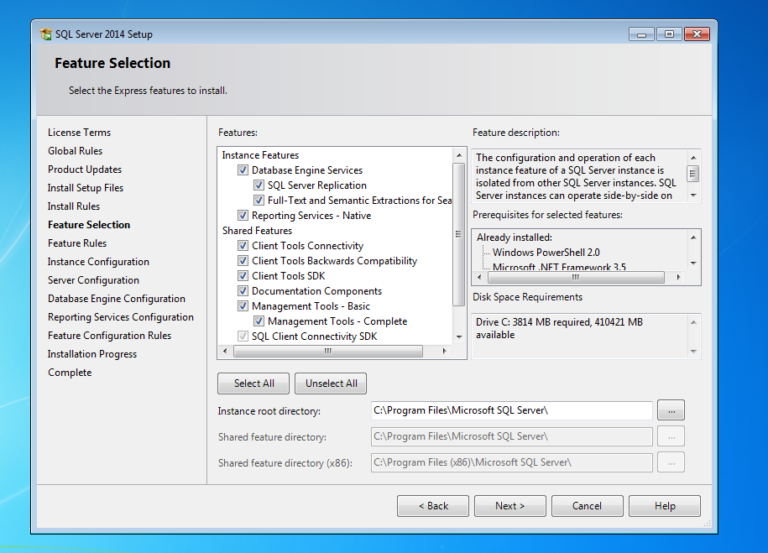The image size is (768, 553).
Task: Click the SQL Server Setup title bar icon
Action: click(46, 34)
